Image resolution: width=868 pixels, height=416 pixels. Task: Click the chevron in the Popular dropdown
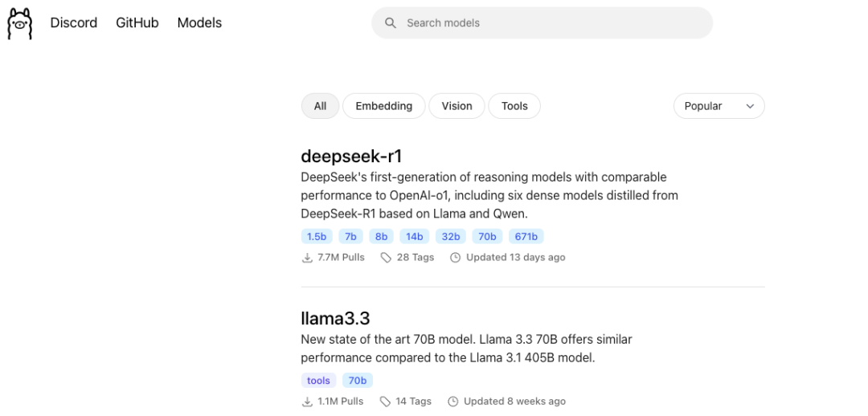tap(750, 106)
